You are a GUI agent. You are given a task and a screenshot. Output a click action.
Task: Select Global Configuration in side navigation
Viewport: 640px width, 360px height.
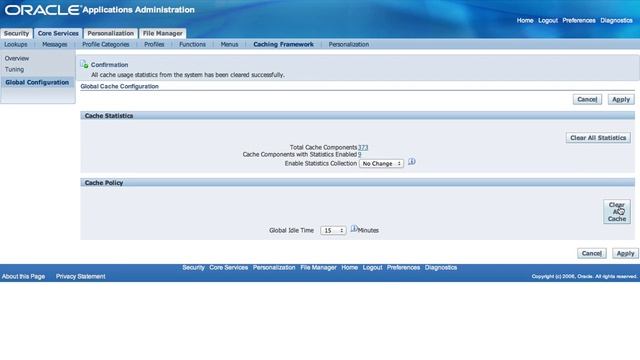pos(37,82)
